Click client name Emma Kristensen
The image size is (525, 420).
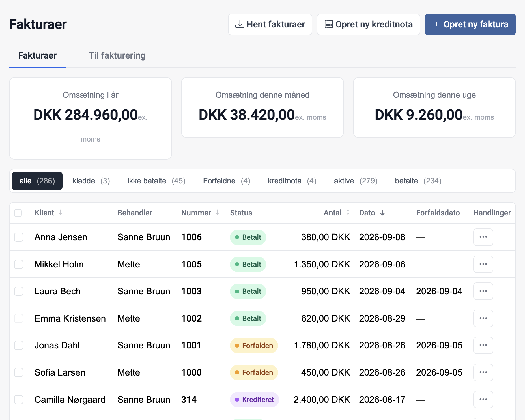coord(70,318)
